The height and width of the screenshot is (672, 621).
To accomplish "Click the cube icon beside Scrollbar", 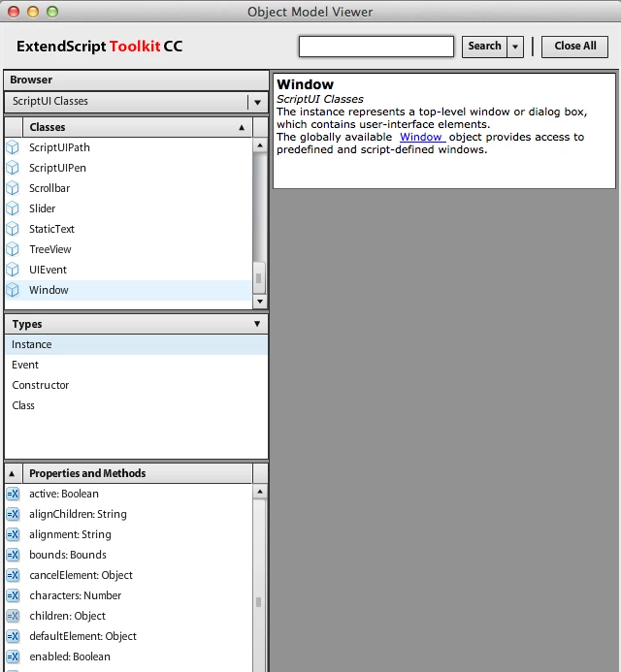I will [13, 188].
